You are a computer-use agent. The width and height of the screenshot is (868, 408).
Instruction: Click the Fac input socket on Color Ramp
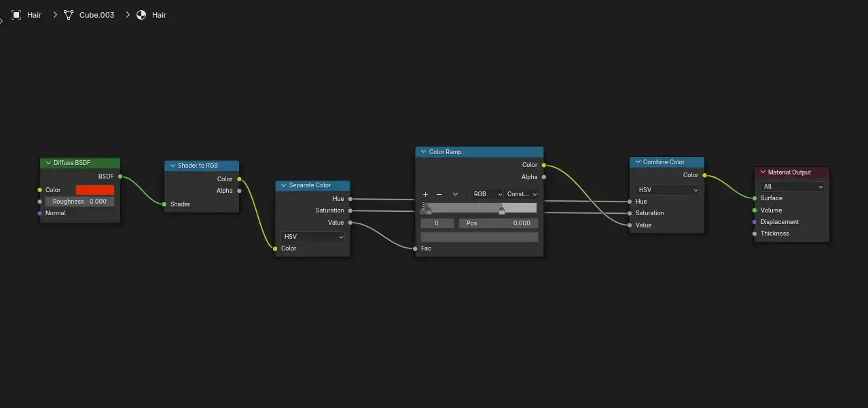[x=415, y=248]
